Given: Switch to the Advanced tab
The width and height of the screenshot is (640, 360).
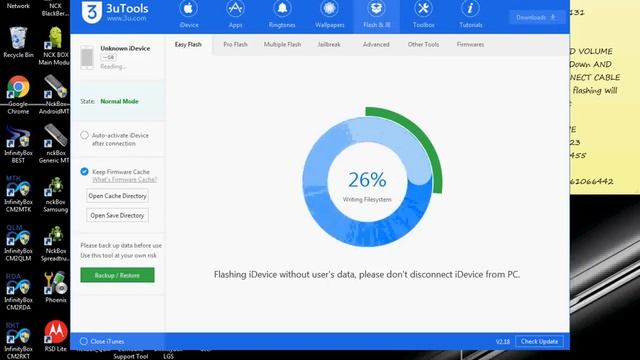Looking at the screenshot, I should 376,44.
